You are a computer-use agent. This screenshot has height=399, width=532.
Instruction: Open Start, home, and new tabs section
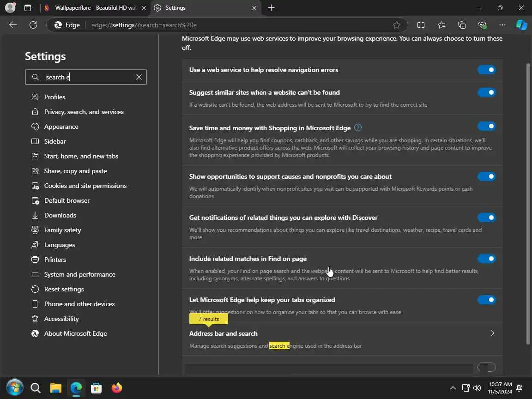(x=81, y=156)
